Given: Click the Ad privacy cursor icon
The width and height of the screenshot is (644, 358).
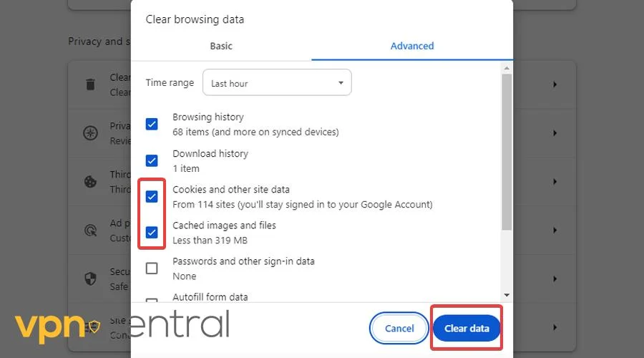Looking at the screenshot, I should pos(90,230).
